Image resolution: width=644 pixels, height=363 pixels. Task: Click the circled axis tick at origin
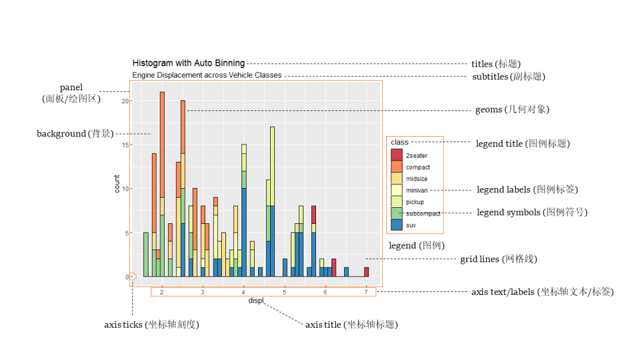(x=132, y=276)
